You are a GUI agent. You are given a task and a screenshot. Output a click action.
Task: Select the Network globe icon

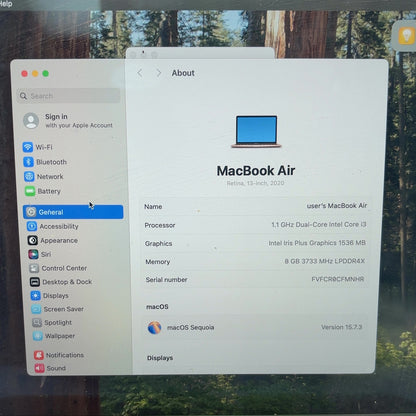[29, 176]
